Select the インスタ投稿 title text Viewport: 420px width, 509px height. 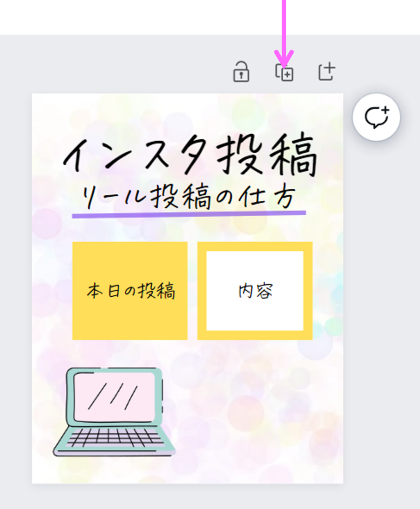pos(190,155)
